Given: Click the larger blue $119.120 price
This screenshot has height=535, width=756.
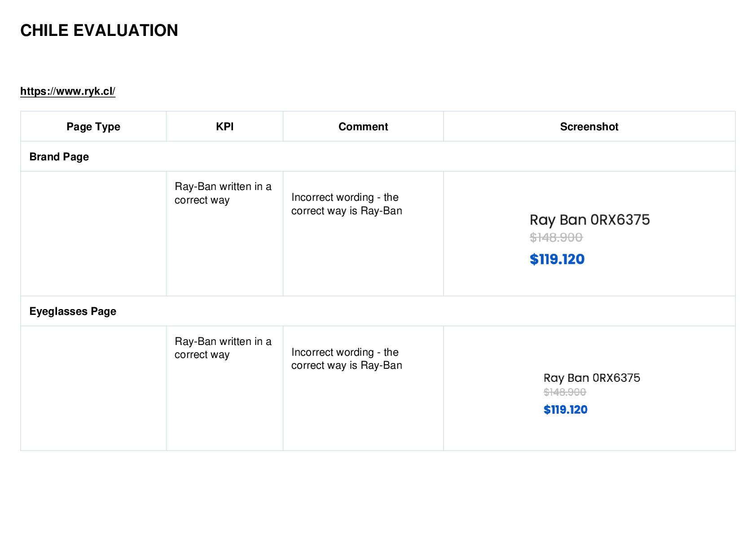Looking at the screenshot, I should 557,259.
